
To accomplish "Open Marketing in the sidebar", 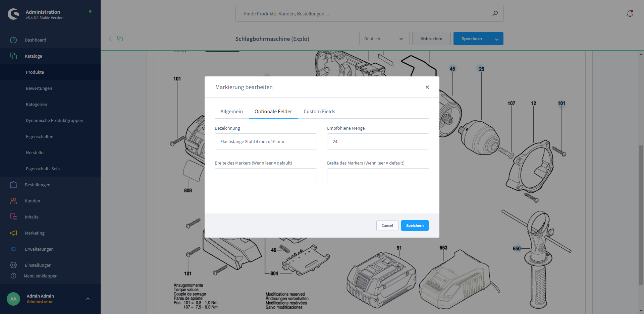I will (34, 233).
